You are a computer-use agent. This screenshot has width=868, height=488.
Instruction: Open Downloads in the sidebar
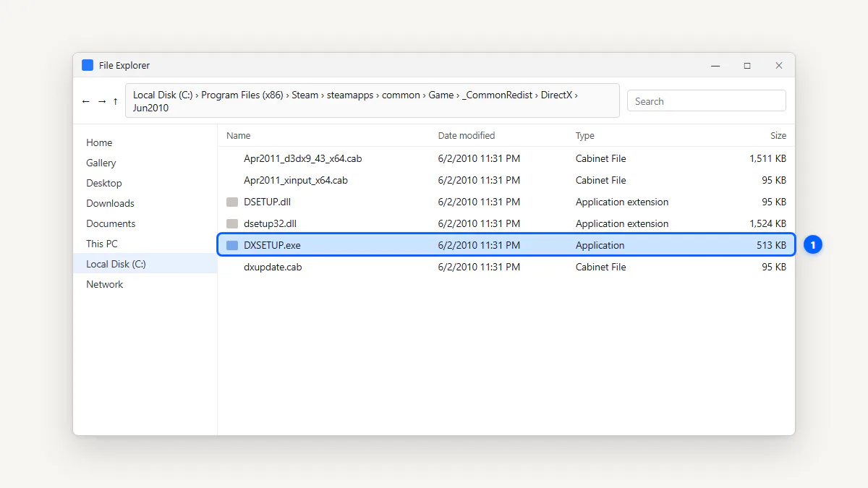click(x=145, y=203)
